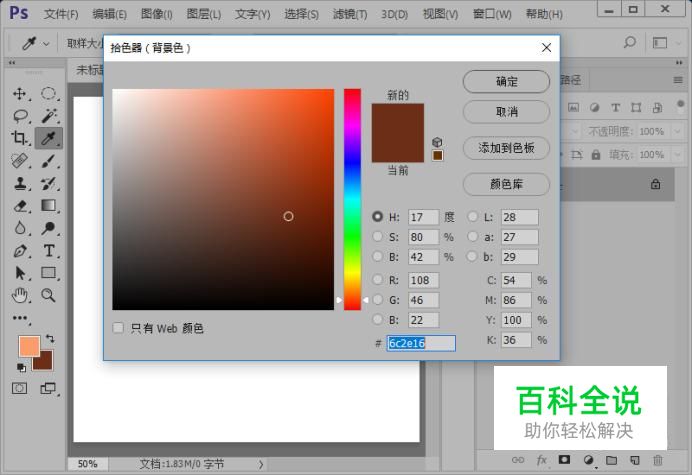This screenshot has width=692, height=475.
Task: Select the Crop tool
Action: pyautogui.click(x=19, y=138)
